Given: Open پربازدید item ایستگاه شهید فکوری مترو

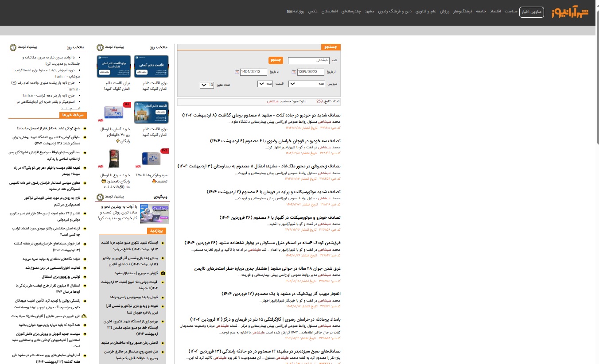Looking at the screenshot, I should coord(129,246).
